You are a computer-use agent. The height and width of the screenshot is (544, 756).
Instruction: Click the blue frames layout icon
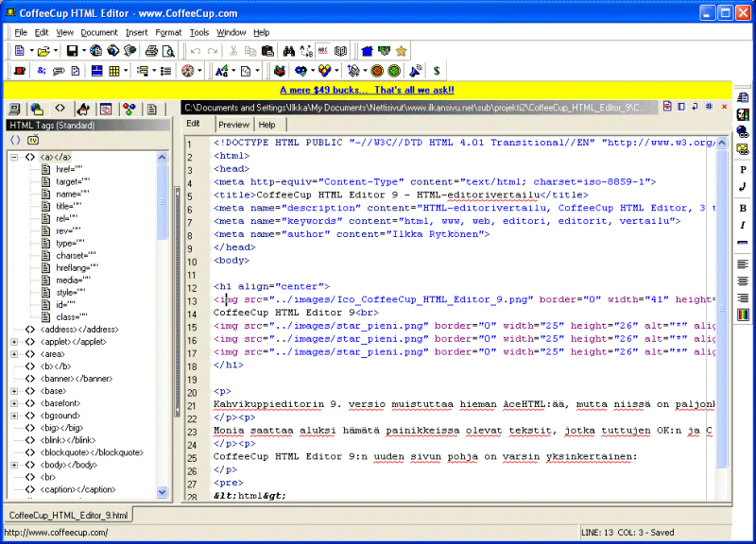tap(97, 71)
